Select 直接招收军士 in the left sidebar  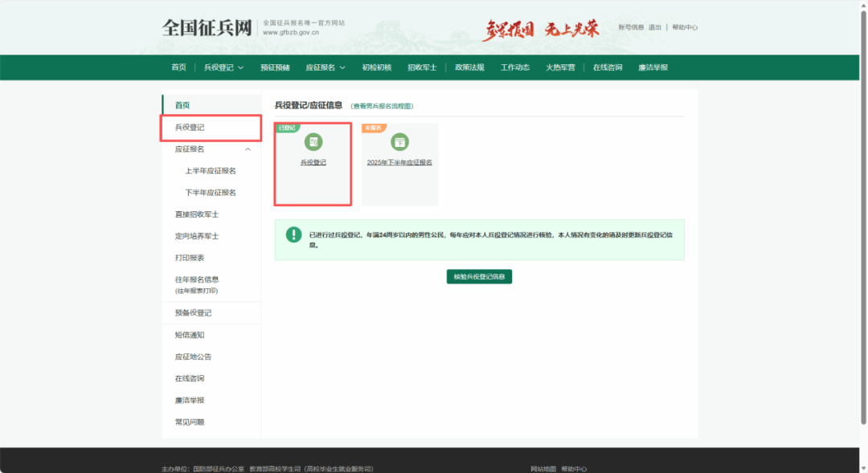pyautogui.click(x=197, y=214)
